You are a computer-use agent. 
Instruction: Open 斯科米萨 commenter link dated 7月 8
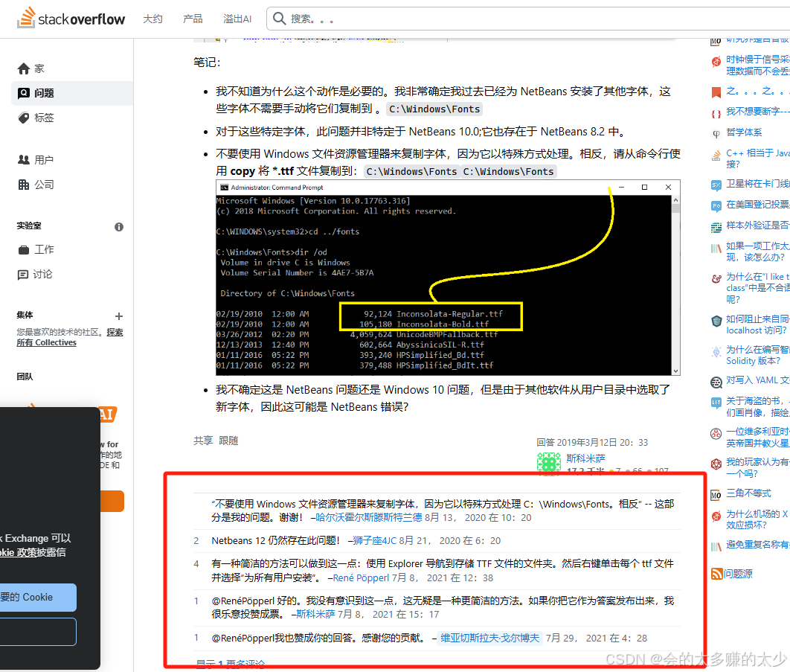(315, 615)
